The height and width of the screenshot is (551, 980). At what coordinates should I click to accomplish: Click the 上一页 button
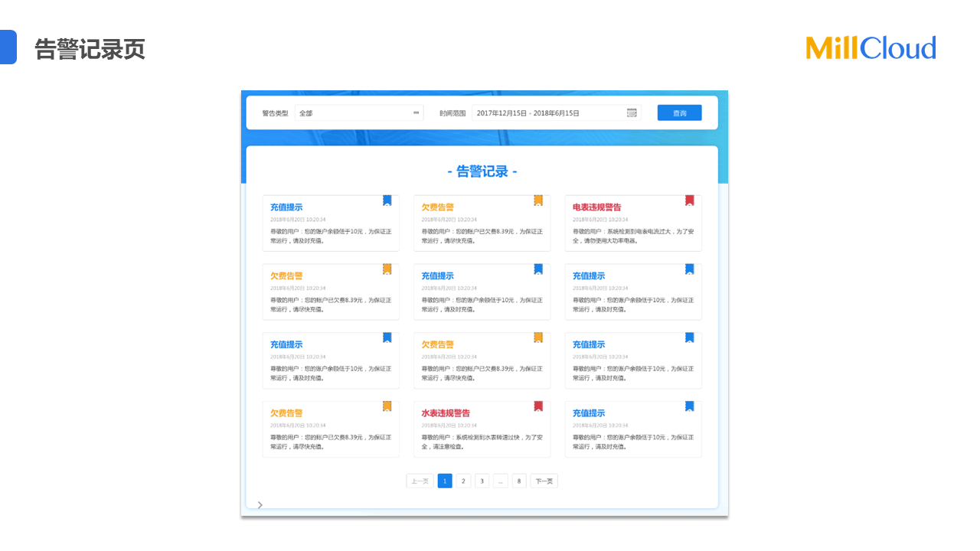coord(420,481)
